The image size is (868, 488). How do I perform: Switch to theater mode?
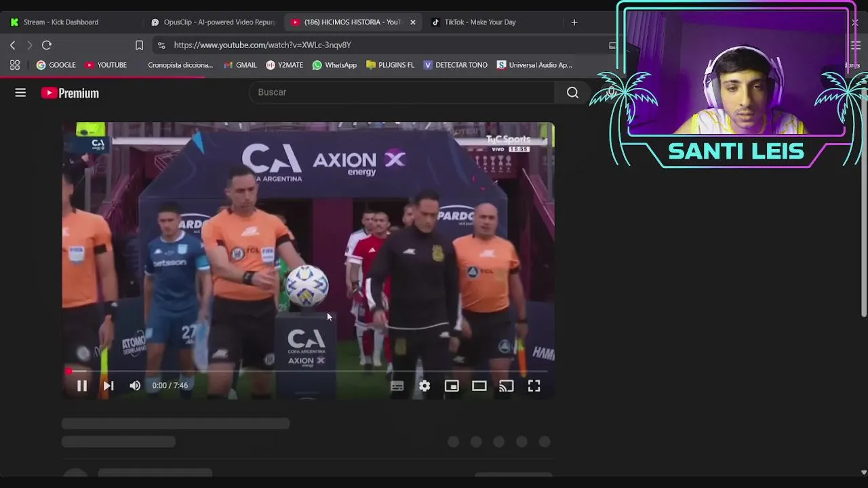point(479,386)
